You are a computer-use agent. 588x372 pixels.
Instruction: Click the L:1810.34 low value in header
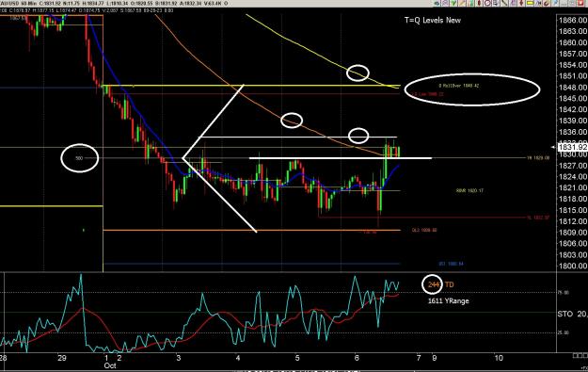click(118, 4)
